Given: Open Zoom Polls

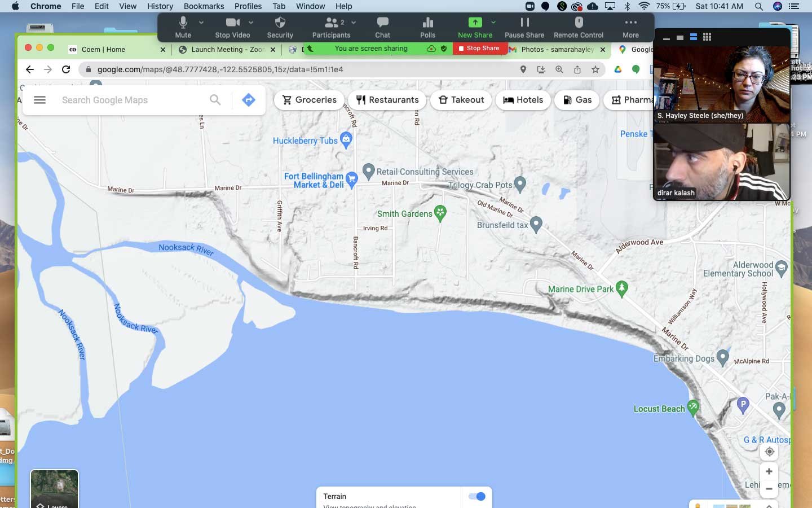Looking at the screenshot, I should pyautogui.click(x=428, y=27).
